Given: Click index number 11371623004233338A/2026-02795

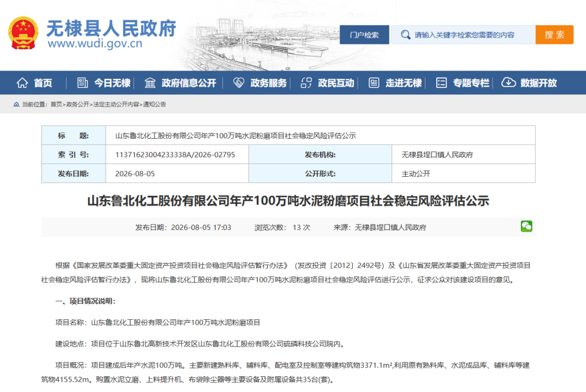Looking at the screenshot, I should pyautogui.click(x=175, y=155).
